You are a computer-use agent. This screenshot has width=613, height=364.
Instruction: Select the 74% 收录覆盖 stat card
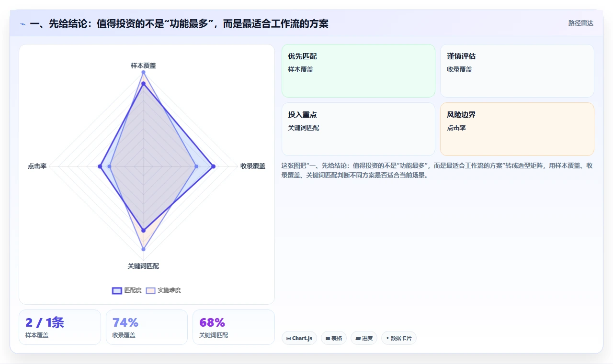tap(147, 327)
